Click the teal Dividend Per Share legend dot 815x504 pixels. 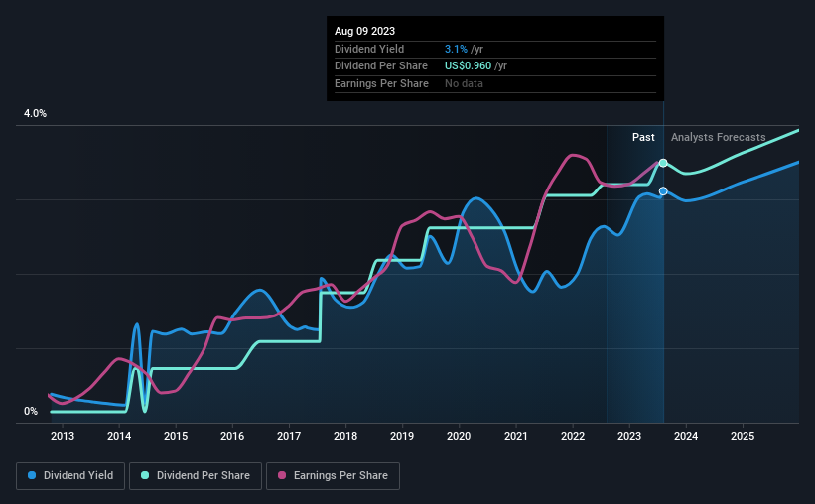click(x=145, y=475)
